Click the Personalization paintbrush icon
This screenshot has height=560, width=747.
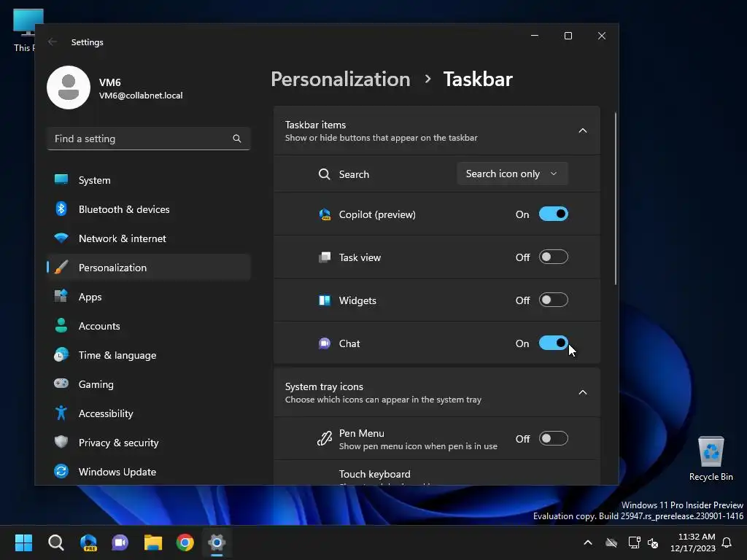[x=61, y=267]
